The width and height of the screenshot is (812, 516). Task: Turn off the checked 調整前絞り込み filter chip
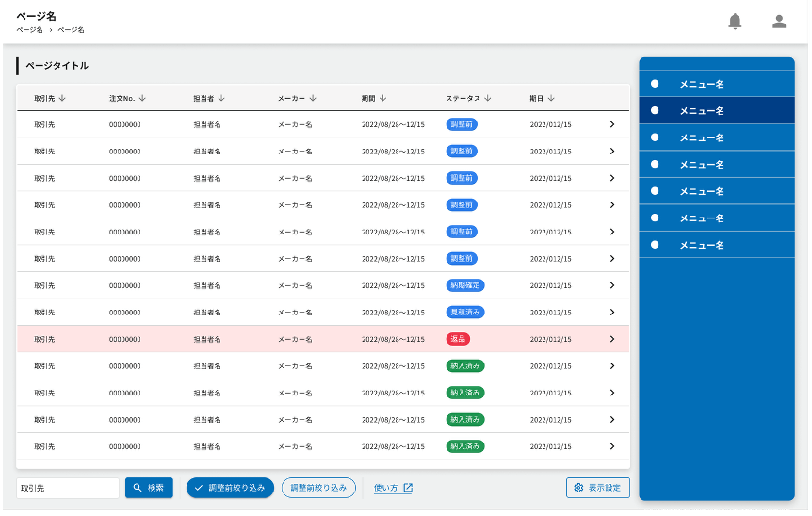(230, 488)
